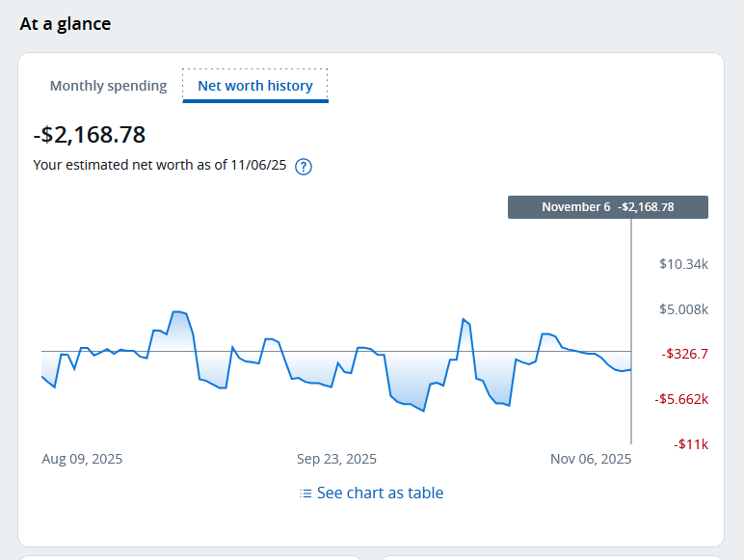Screen dimensions: 744x560
Task: Open the See chart as table link
Action: tap(380, 493)
